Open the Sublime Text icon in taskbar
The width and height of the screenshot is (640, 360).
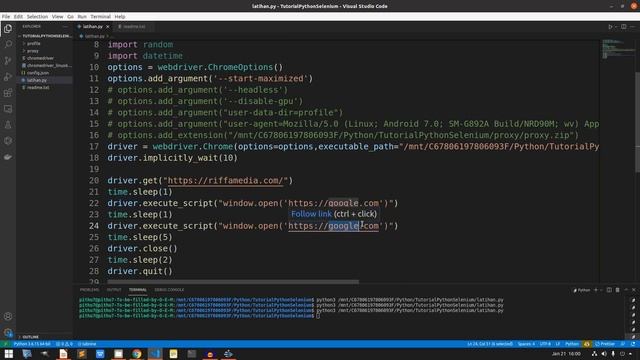click(82, 354)
